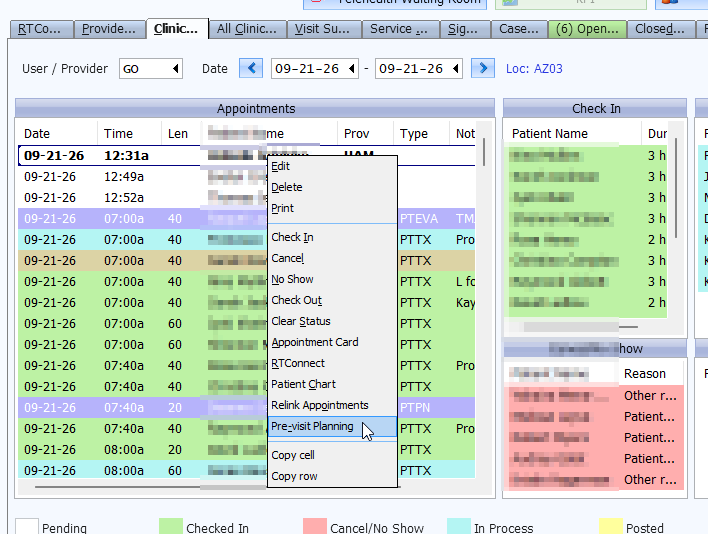Image resolution: width=708 pixels, height=534 pixels.
Task: Switch to the Sig... tab
Action: tap(465, 29)
